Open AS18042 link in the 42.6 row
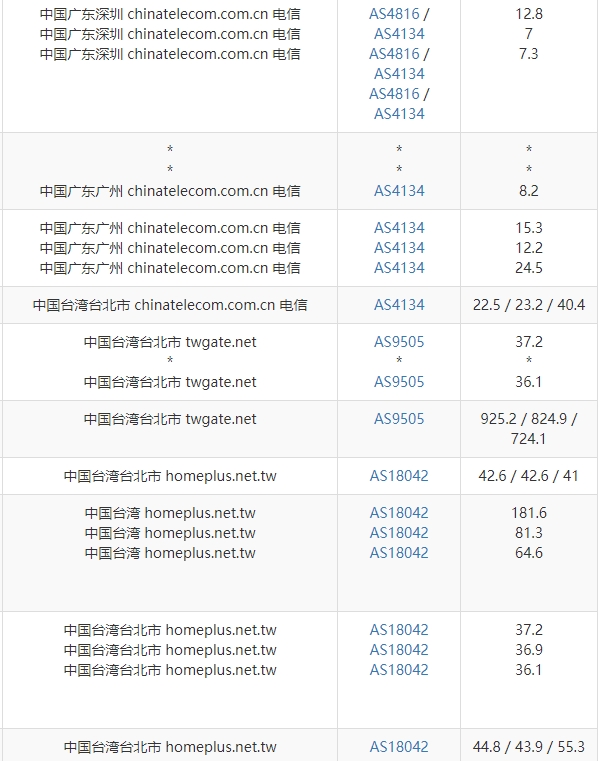This screenshot has height=761, width=602. tap(399, 476)
